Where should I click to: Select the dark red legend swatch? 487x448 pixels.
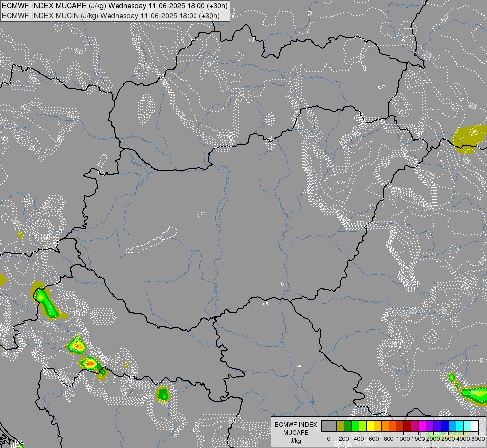pyautogui.click(x=408, y=426)
